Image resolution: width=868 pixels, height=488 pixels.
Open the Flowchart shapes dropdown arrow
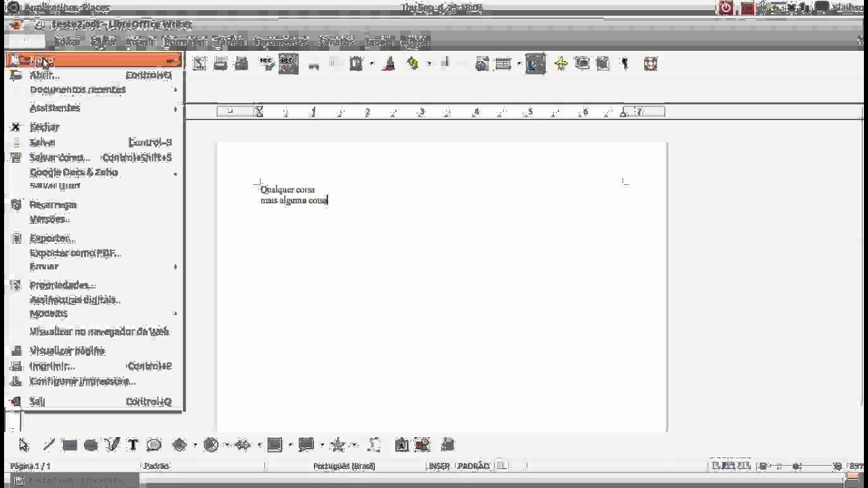click(x=290, y=445)
